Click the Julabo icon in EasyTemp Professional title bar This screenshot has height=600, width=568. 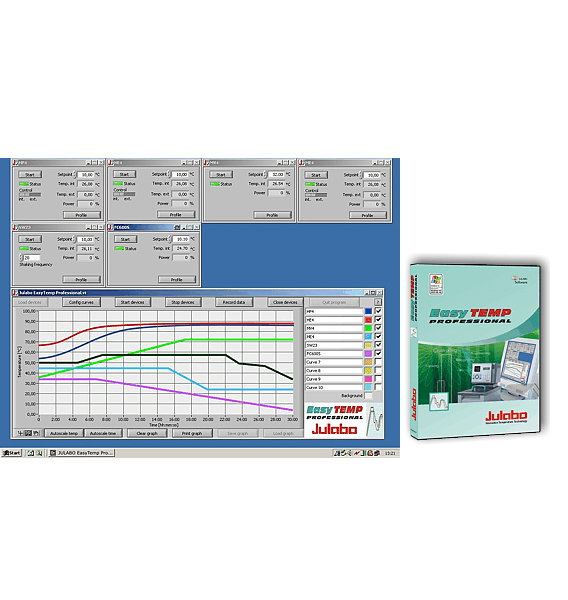[15, 293]
